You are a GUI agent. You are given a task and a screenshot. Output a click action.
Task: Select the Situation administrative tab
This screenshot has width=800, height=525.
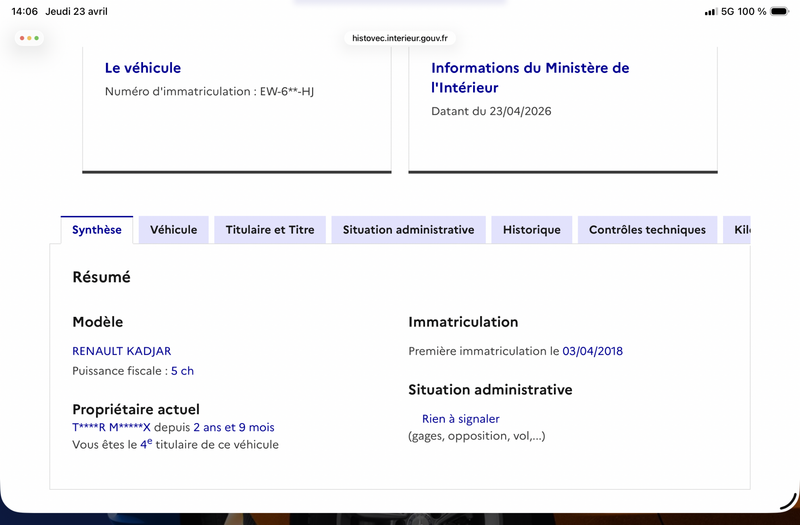tap(409, 230)
